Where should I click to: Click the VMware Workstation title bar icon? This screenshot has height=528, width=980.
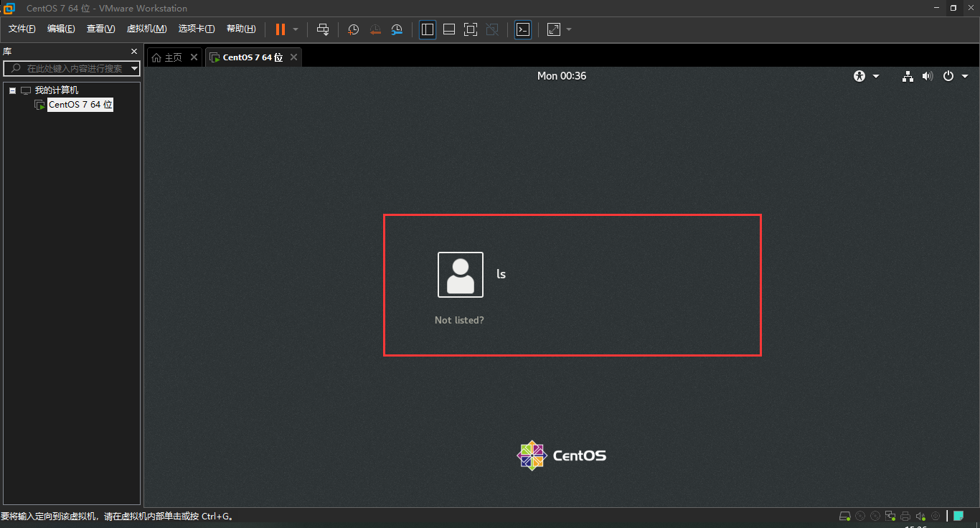pos(9,8)
